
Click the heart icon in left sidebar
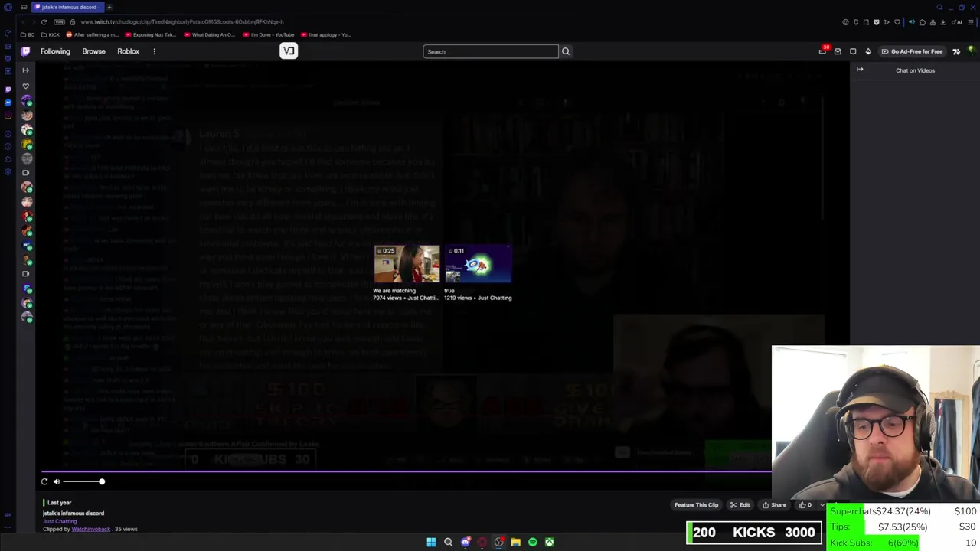(27, 86)
